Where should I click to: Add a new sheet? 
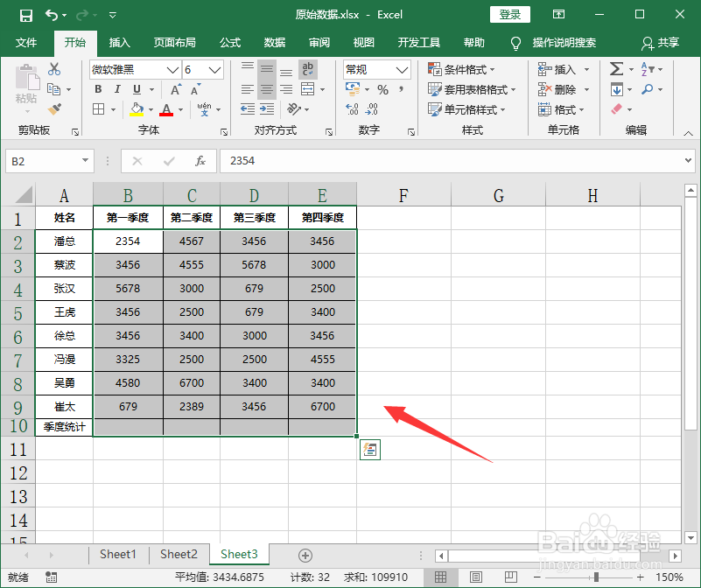pyautogui.click(x=305, y=556)
